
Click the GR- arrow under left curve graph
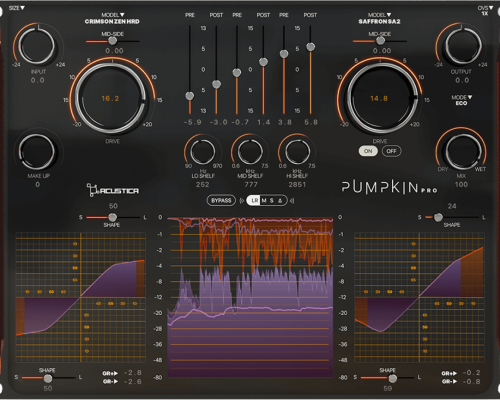point(110,381)
